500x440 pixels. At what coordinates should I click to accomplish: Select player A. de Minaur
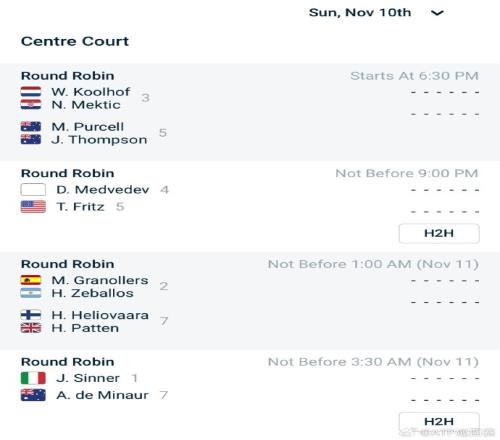(102, 395)
